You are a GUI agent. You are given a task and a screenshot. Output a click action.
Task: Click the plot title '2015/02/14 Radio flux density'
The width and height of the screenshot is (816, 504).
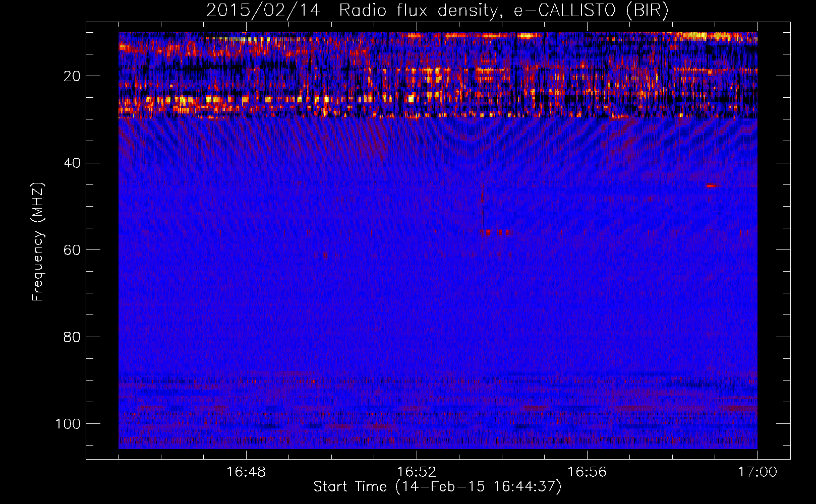[x=352, y=11]
